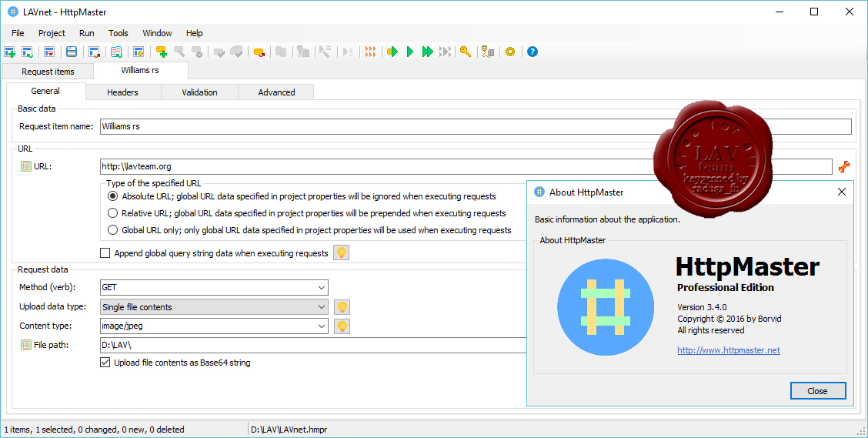Image resolution: width=868 pixels, height=438 pixels.
Task: Switch to the Advanced tab
Action: pyautogui.click(x=276, y=92)
